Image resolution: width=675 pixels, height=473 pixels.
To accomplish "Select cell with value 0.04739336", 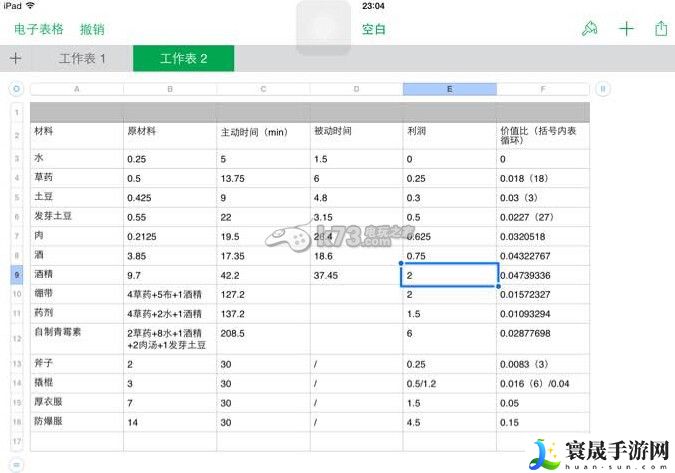I will pyautogui.click(x=543, y=275).
